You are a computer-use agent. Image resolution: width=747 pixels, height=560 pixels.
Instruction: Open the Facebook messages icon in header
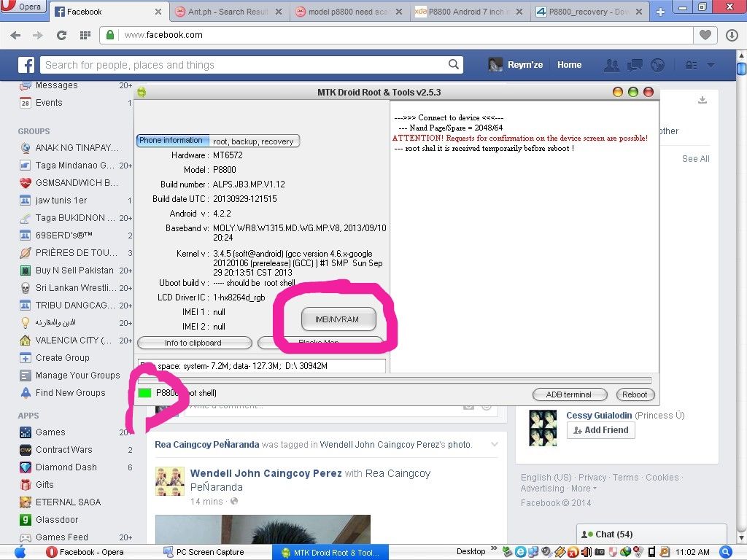point(635,65)
